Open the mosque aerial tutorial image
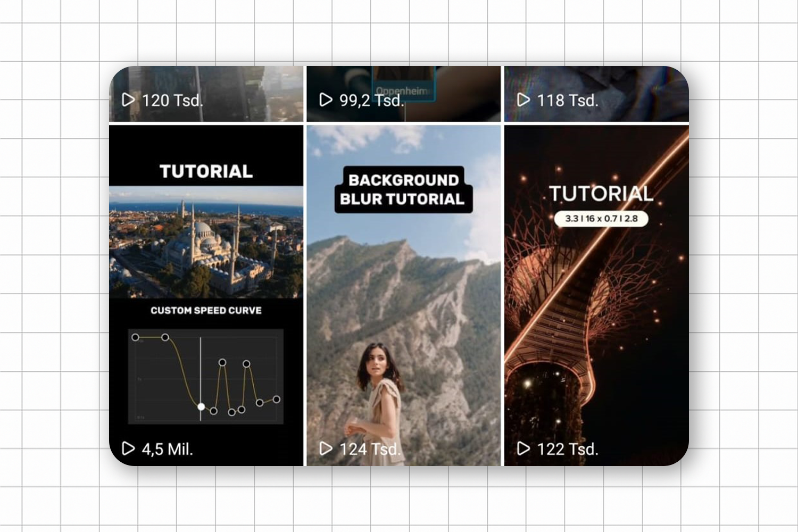This screenshot has height=532, width=798. (206, 242)
